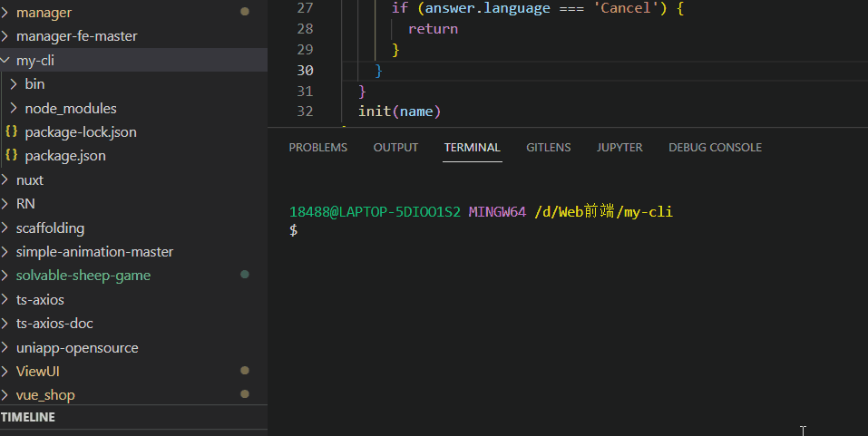
Task: Expand the bin folder chevron
Action: (x=14, y=84)
